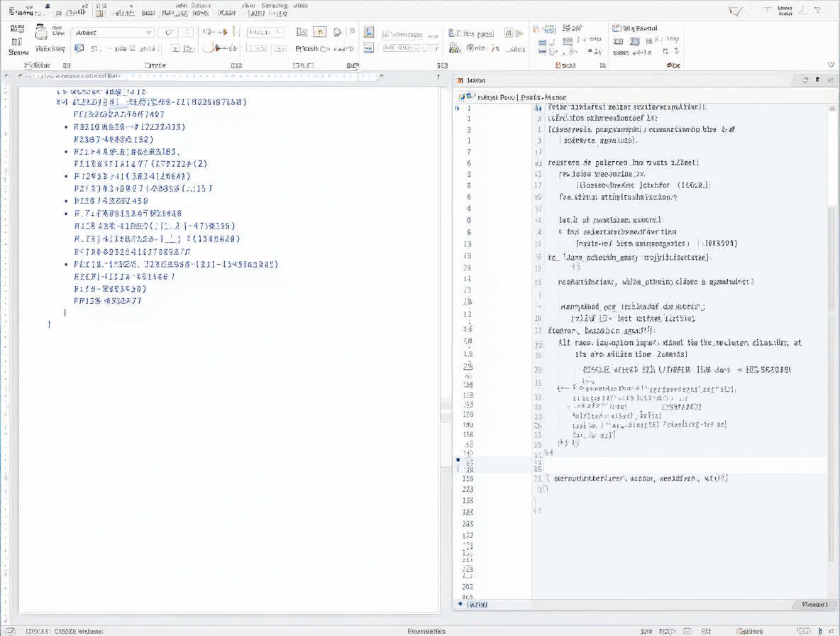Image resolution: width=840 pixels, height=636 pixels.
Task: Click the red icon in the title bar
Action: tap(736, 11)
